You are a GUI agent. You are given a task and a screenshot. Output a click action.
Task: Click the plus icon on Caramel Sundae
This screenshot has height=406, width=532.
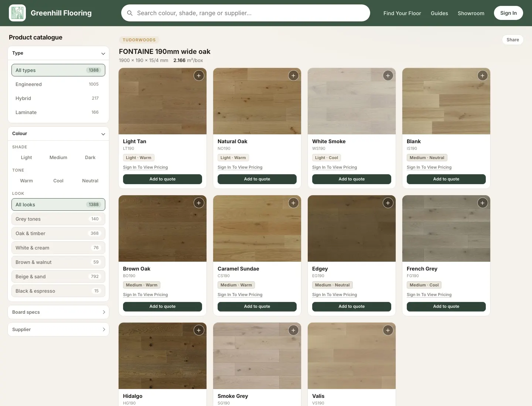click(x=293, y=203)
